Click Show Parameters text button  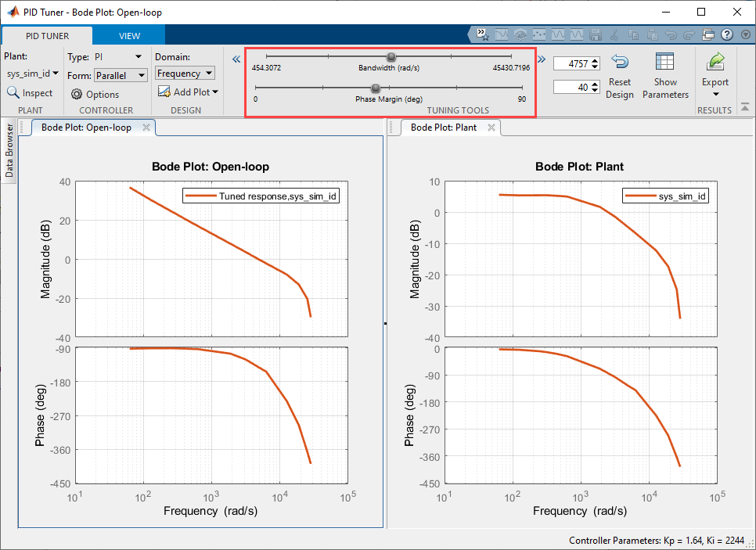click(x=665, y=88)
